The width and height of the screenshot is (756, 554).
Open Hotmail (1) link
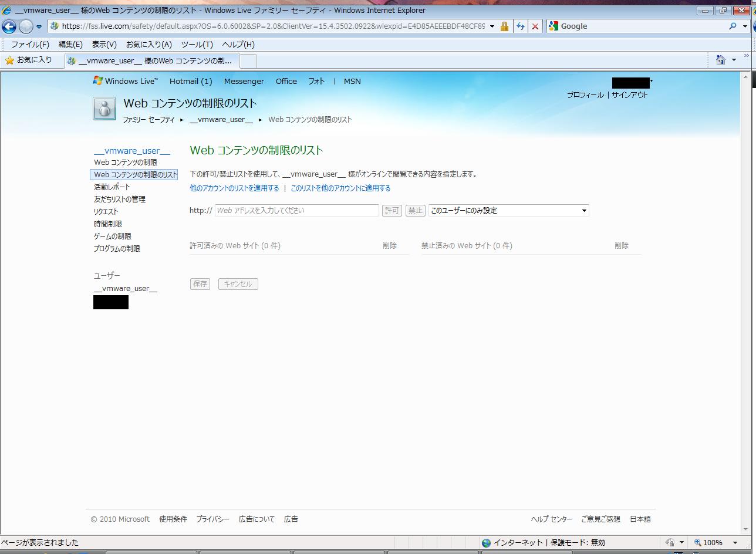pos(191,81)
